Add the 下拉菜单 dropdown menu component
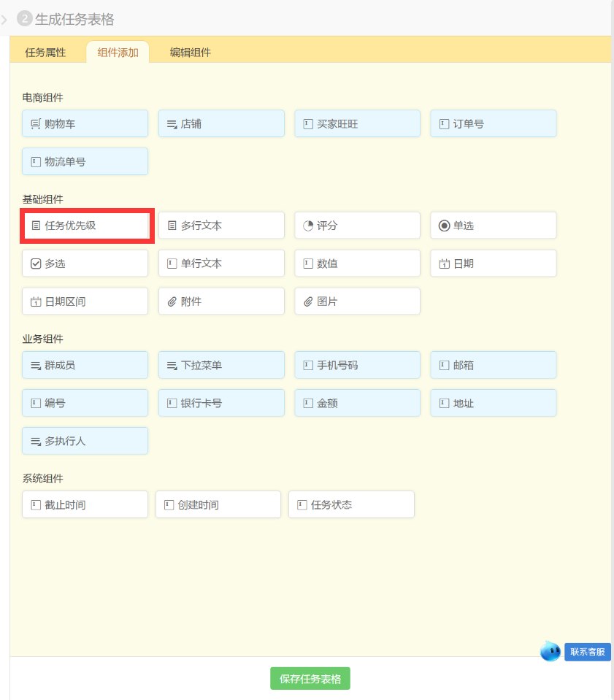The width and height of the screenshot is (614, 700). (x=221, y=365)
